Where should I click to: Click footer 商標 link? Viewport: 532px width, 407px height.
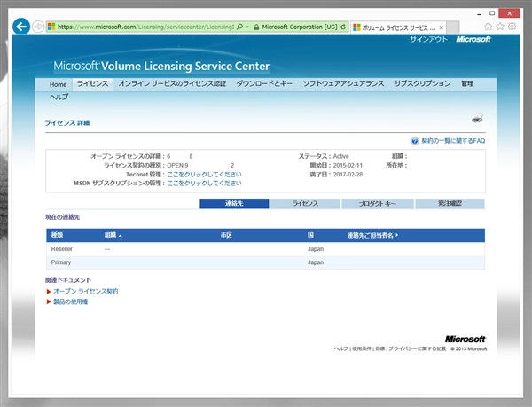click(x=380, y=348)
